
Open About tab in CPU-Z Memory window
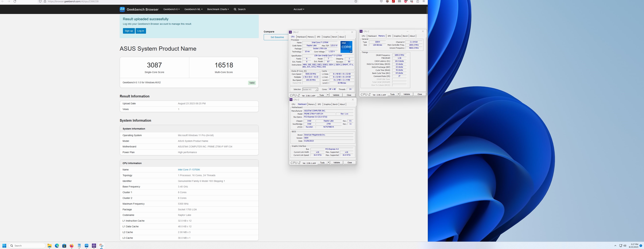[x=412, y=36]
